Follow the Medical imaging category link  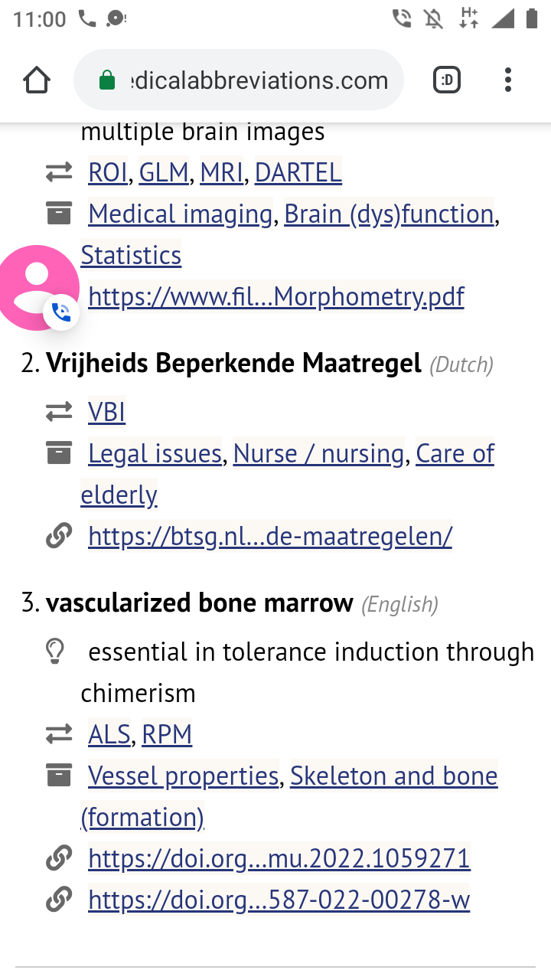(180, 214)
